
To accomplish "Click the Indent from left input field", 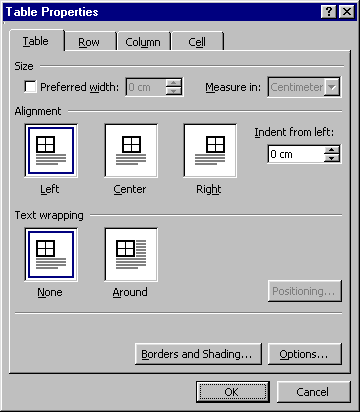I will pyautogui.click(x=296, y=154).
